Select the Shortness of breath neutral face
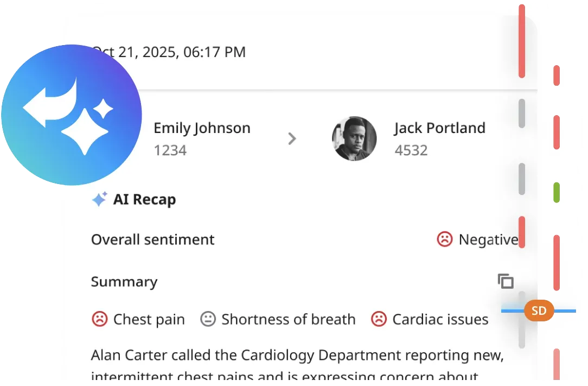Screen dimensions: 588x386 coord(208,319)
